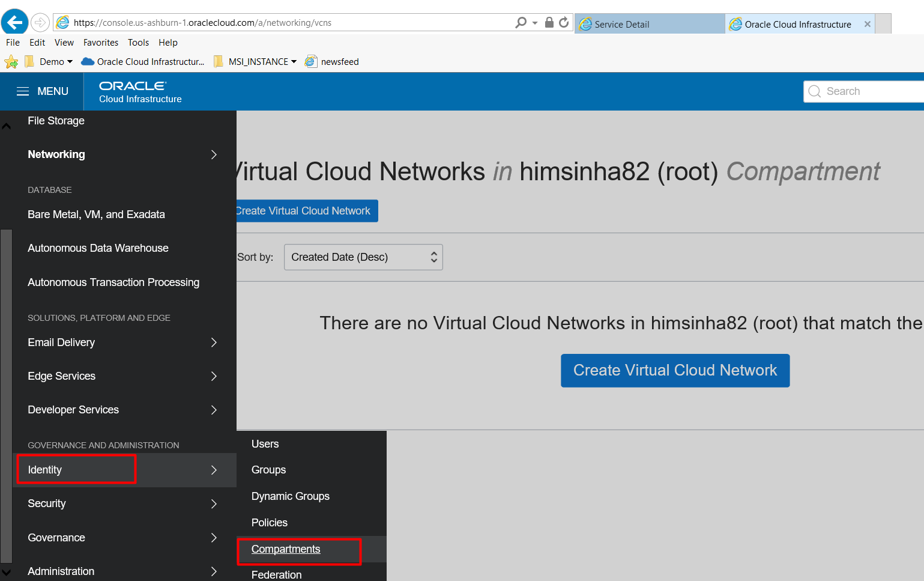Click the hamburger MENU button
Screen dimensions: 924x581
42,91
